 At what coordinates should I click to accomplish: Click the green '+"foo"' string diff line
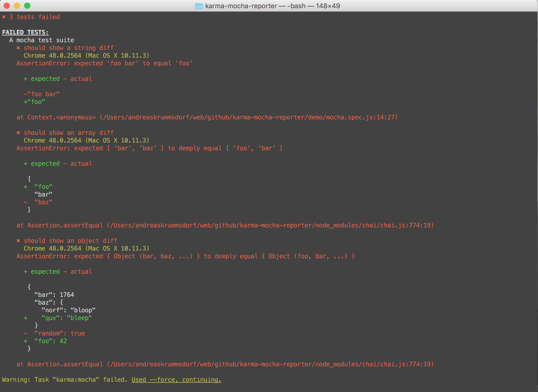tap(34, 102)
